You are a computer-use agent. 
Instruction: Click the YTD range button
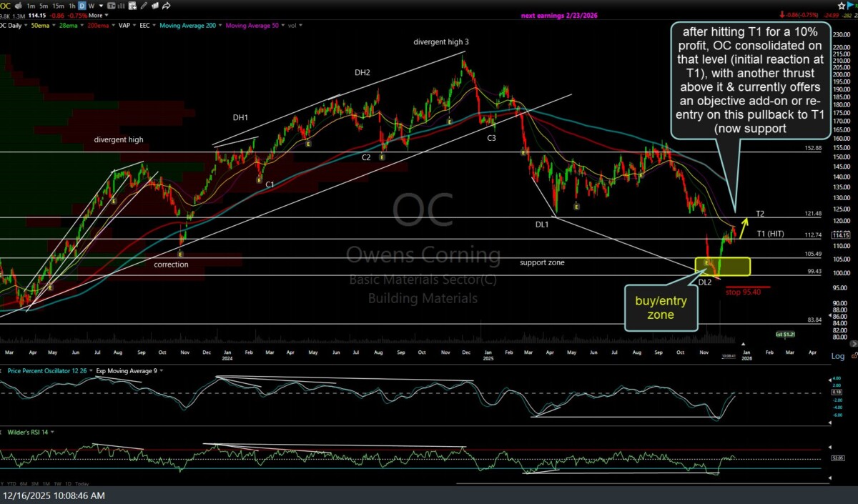pos(12,483)
